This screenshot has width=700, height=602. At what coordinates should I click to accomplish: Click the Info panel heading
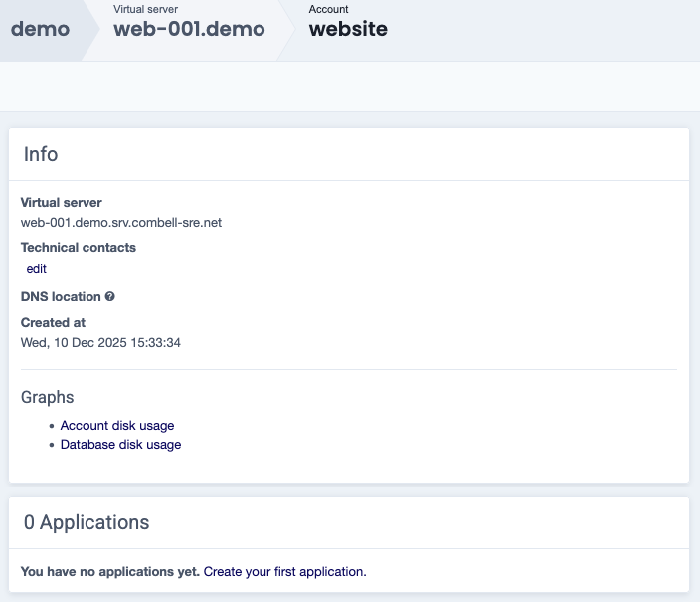click(41, 154)
